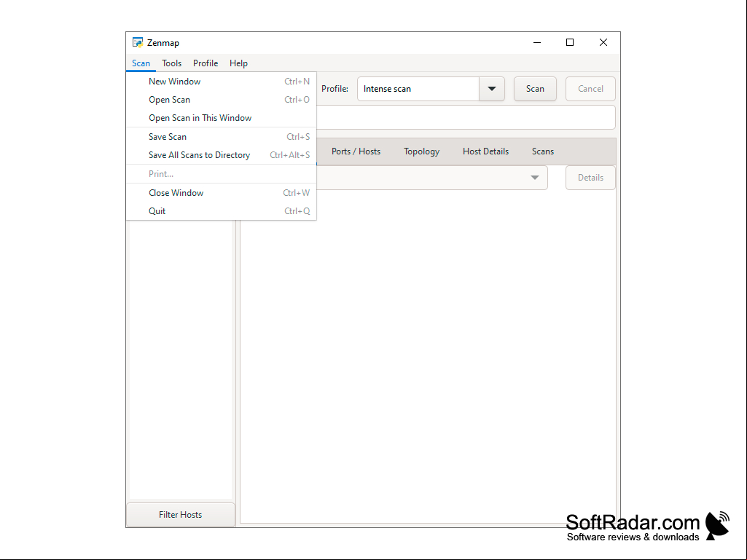Select the Open Scan menu entry

pyautogui.click(x=221, y=100)
